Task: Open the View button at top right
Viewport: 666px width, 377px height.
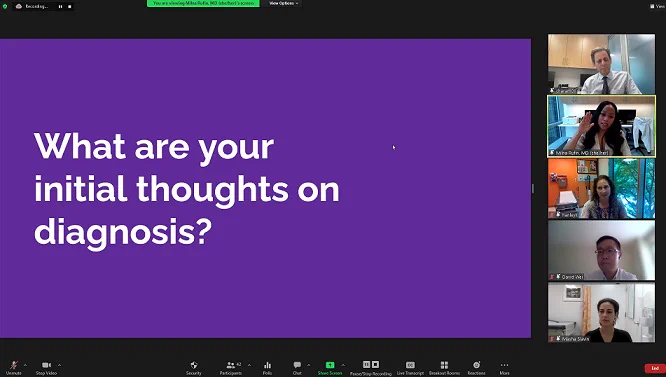Action: point(658,6)
